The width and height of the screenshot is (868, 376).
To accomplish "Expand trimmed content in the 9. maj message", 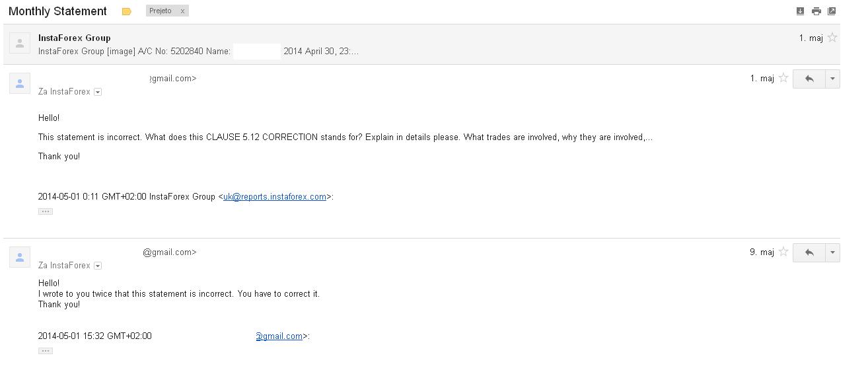I will (46, 351).
